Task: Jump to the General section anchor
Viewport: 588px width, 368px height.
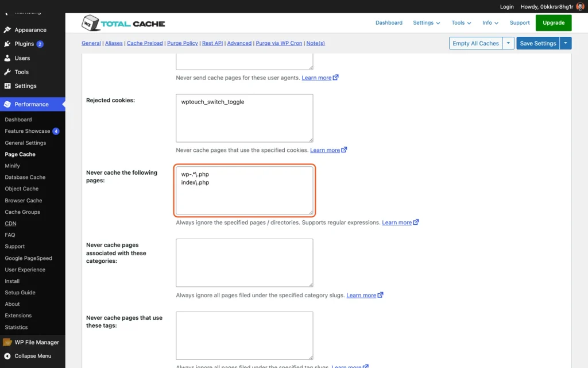Action: (91, 43)
